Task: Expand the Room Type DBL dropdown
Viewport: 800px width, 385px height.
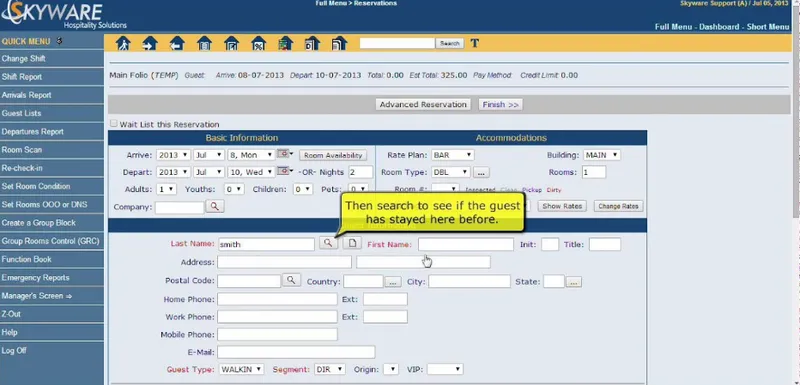Action: click(451, 172)
